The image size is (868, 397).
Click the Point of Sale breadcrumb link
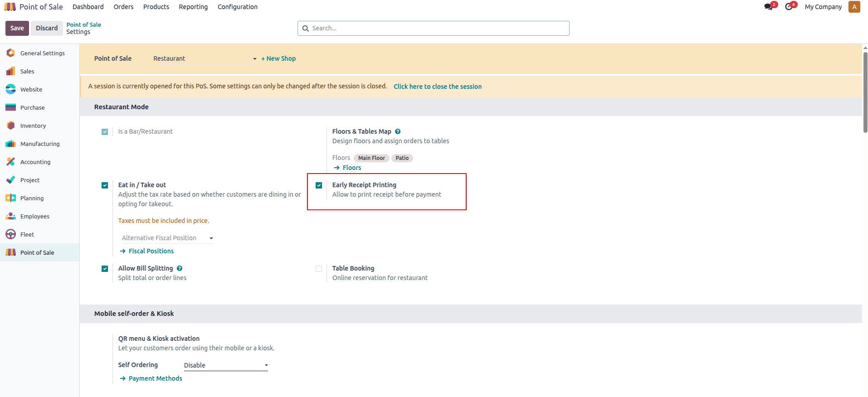pos(84,24)
